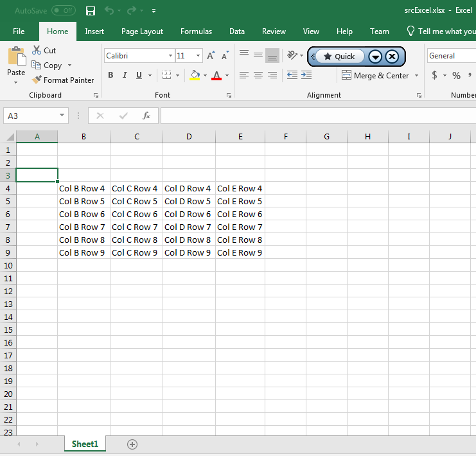
Task: Click the Insert Function fx icon
Action: [146, 116]
